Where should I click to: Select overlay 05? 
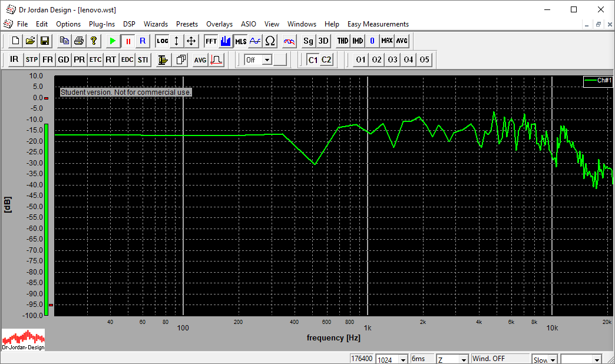click(424, 59)
